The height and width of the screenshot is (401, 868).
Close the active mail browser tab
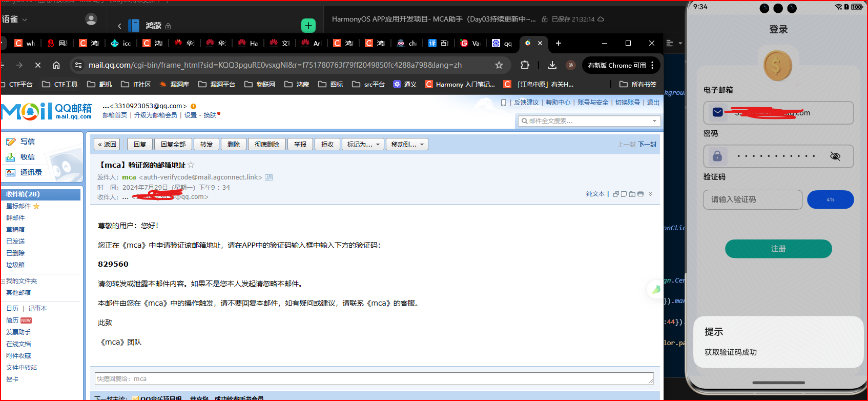click(540, 43)
